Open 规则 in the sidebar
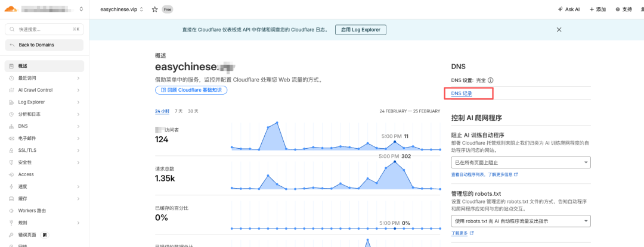 (44, 223)
